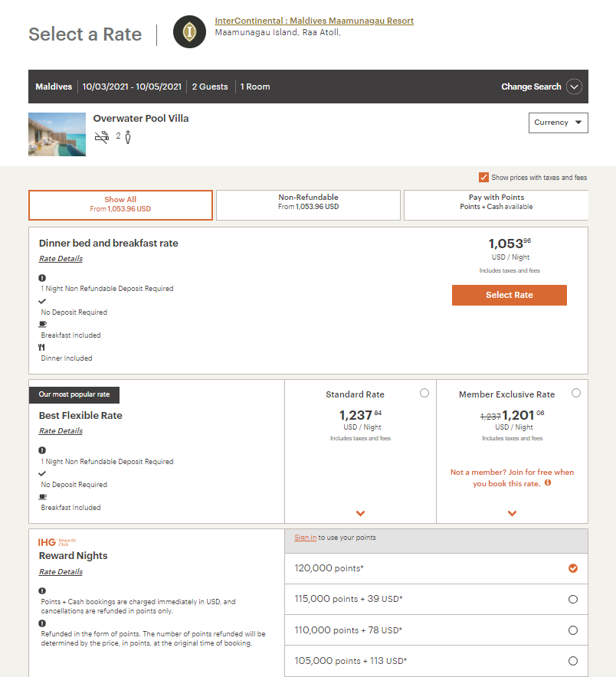This screenshot has height=677, width=616.
Task: Uncheck Show prices with taxes and fees
Action: tap(483, 177)
